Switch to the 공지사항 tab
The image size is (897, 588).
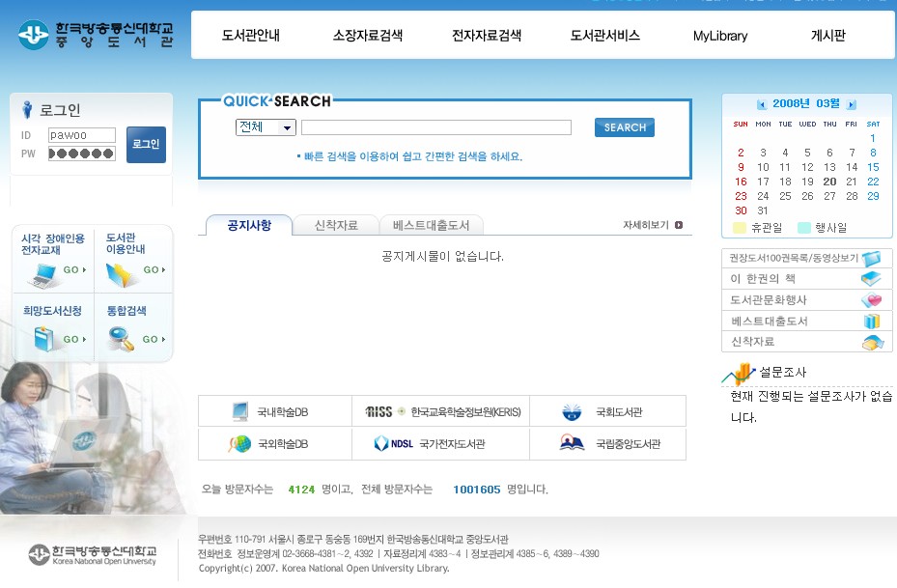pos(249,225)
